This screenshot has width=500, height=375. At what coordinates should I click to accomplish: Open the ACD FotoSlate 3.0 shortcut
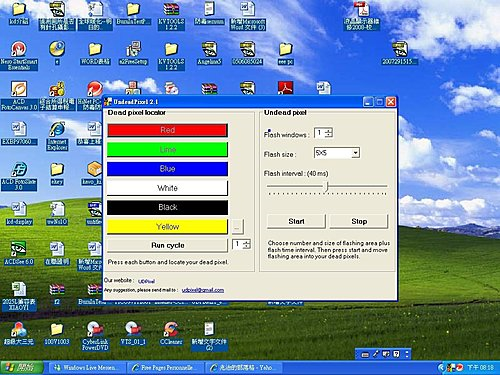19,176
